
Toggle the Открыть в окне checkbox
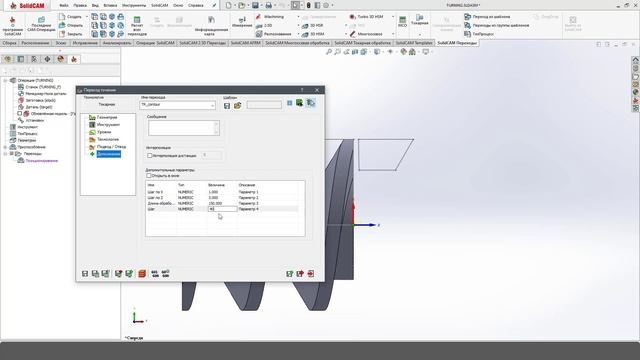149,176
